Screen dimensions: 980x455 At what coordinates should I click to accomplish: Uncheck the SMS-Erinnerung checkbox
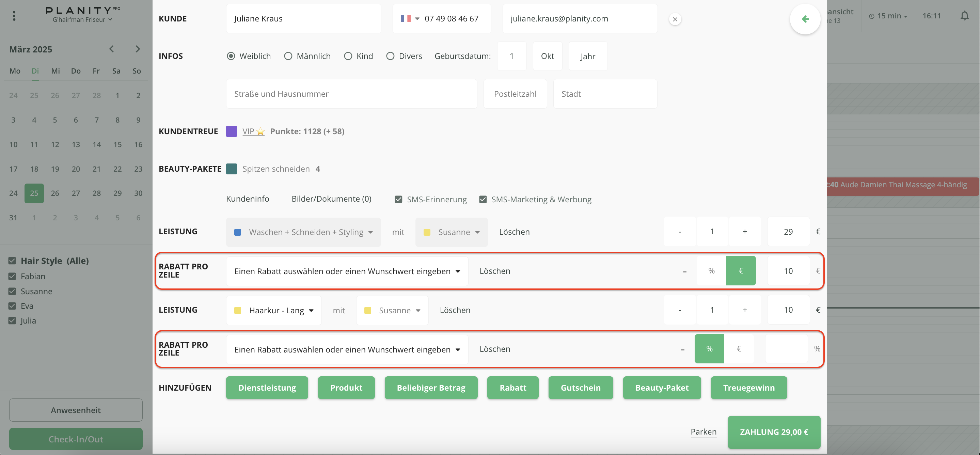tap(398, 199)
